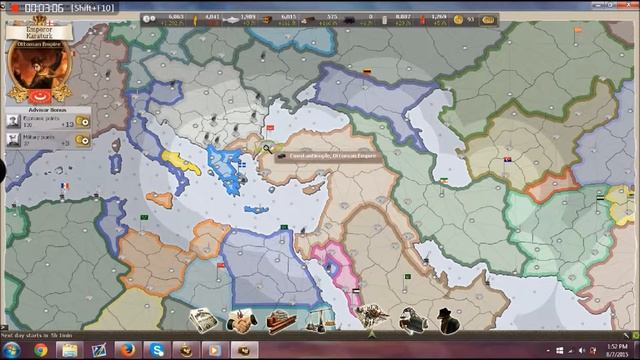Buy Military points advisor bonus with gold coin
640x360 pixels.
(83, 140)
